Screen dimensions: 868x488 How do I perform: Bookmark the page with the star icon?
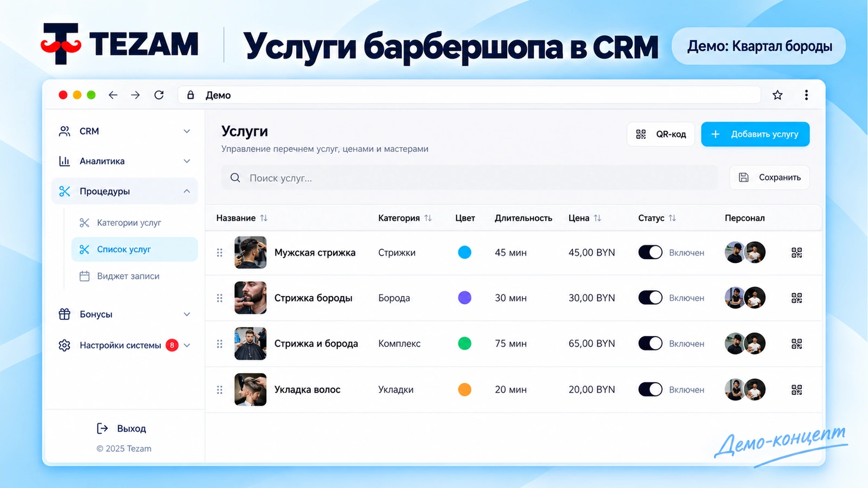[777, 95]
